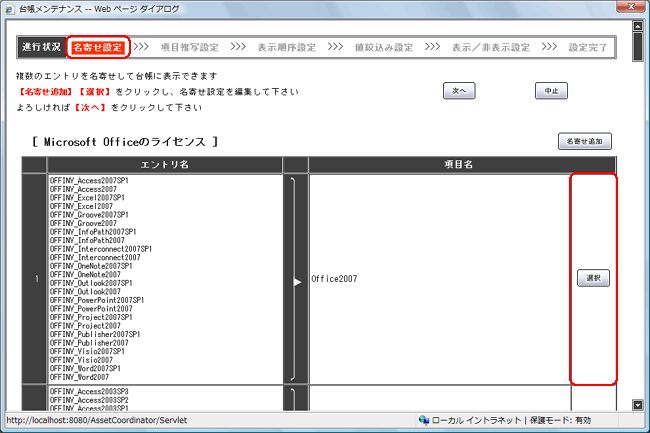The height and width of the screenshot is (433, 650).
Task: Click entry OFFINV_Word2007
Action: click(79, 377)
